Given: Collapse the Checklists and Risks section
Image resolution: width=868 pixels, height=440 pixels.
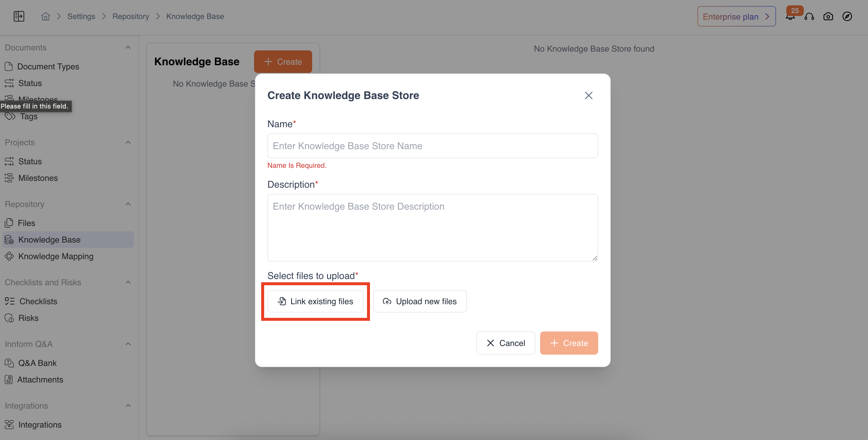Looking at the screenshot, I should (x=128, y=282).
